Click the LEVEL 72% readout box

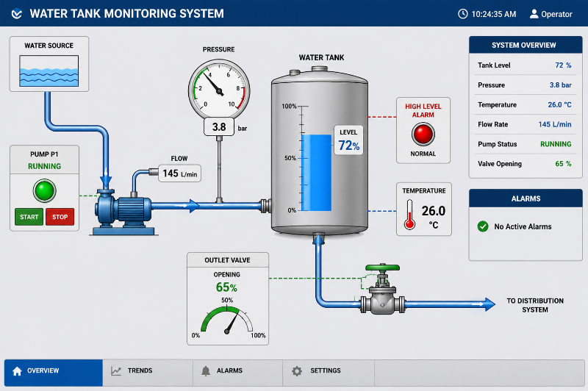[348, 140]
